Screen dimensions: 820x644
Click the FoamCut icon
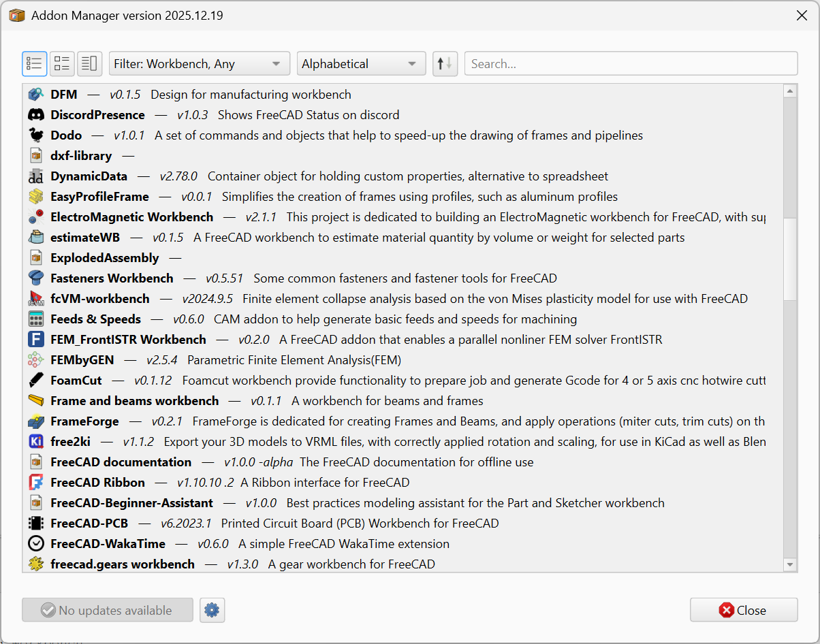(x=36, y=381)
